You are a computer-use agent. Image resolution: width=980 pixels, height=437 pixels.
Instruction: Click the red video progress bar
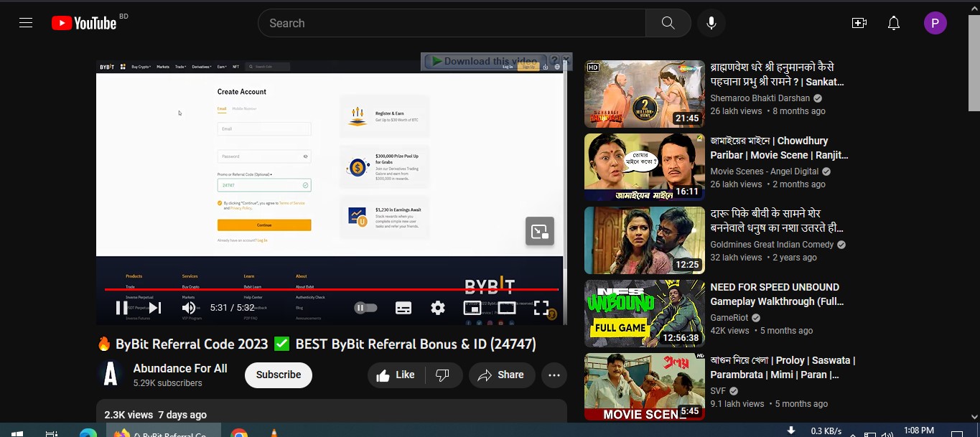coord(331,290)
